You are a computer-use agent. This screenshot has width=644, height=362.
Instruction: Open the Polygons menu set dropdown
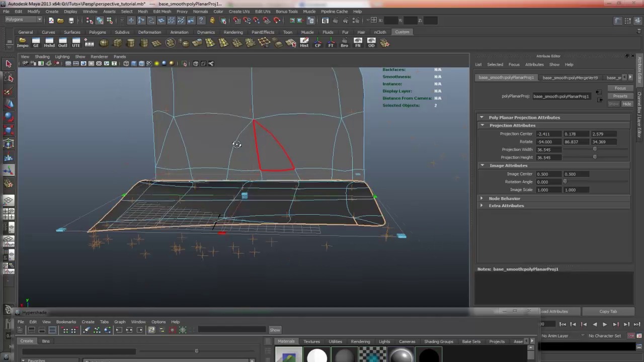click(x=24, y=20)
